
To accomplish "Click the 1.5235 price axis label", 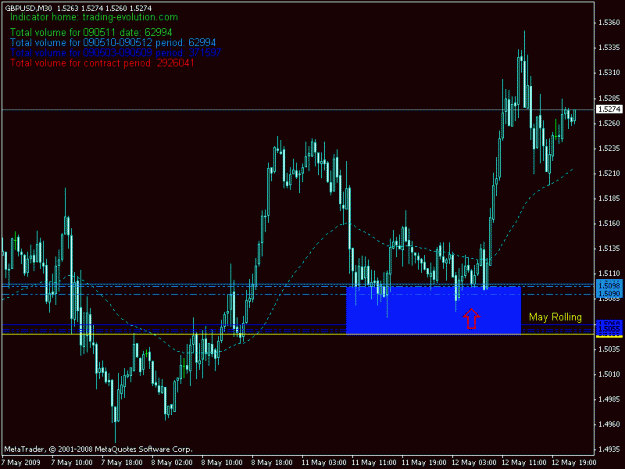I will [x=609, y=148].
